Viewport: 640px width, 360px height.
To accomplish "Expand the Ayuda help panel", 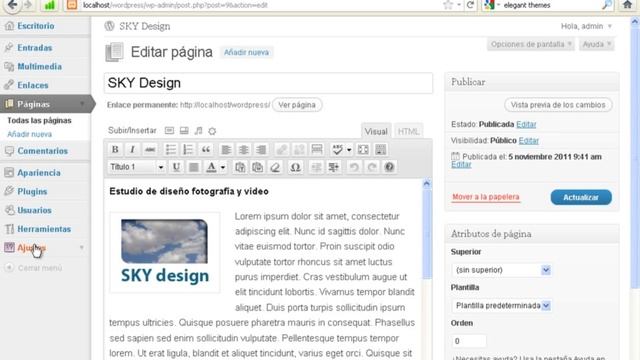I will click(x=596, y=44).
